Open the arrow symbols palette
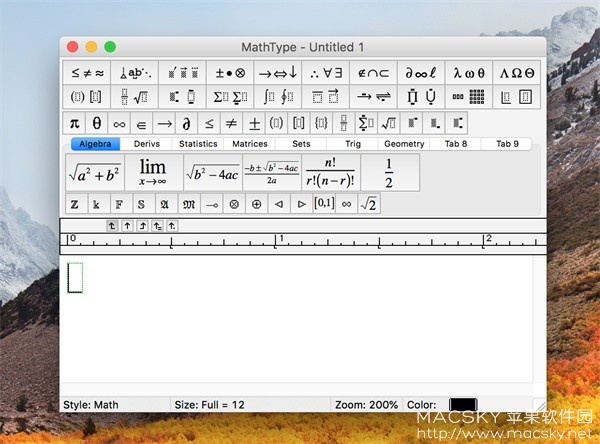The height and width of the screenshot is (444, 600). pyautogui.click(x=278, y=72)
